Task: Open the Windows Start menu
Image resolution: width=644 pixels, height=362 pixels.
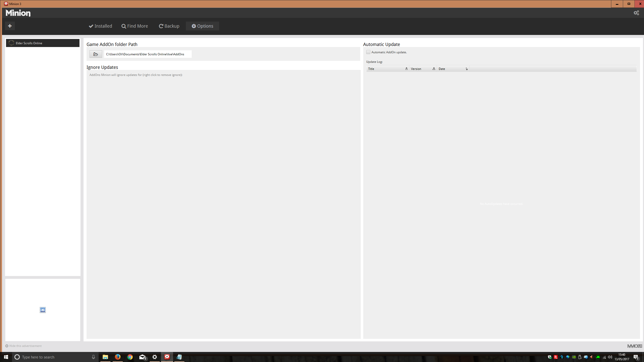Action: pos(6,357)
